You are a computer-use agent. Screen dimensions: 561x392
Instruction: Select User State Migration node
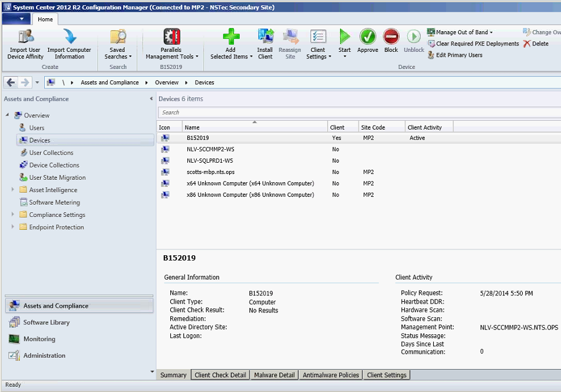(57, 177)
